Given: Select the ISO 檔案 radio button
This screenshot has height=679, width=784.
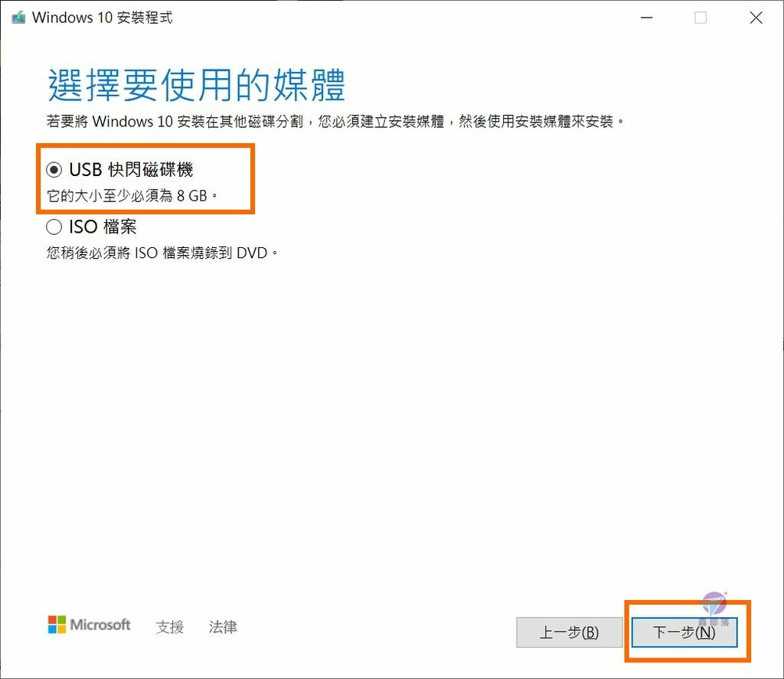Looking at the screenshot, I should 54,227.
